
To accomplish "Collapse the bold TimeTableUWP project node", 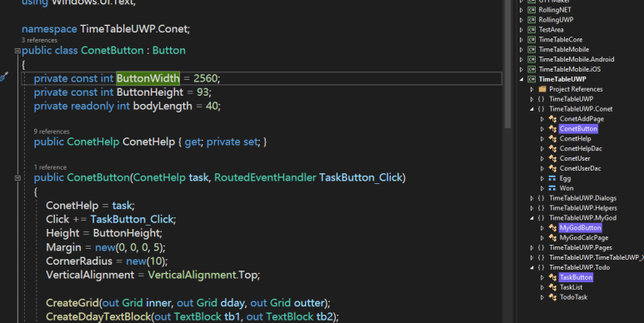I will (x=522, y=79).
